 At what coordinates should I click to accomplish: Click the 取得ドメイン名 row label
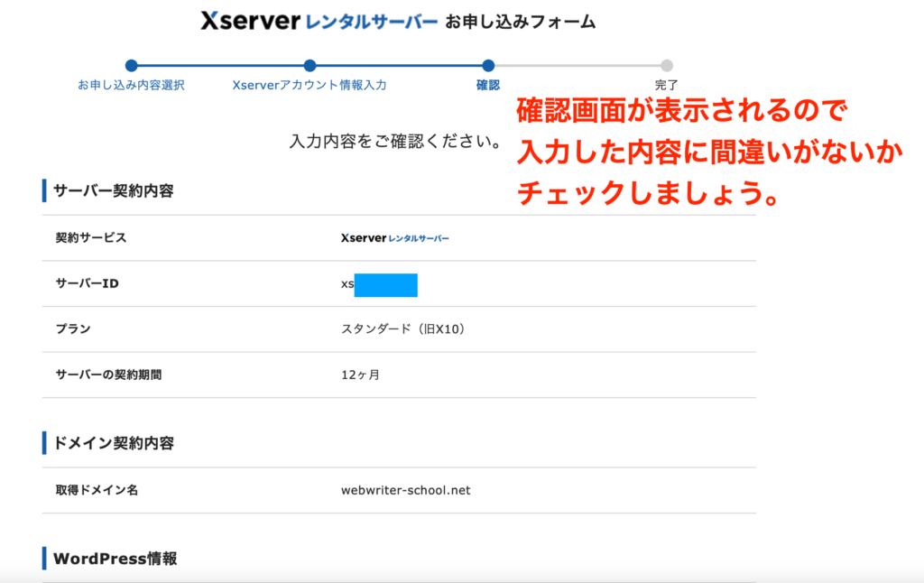coord(97,490)
